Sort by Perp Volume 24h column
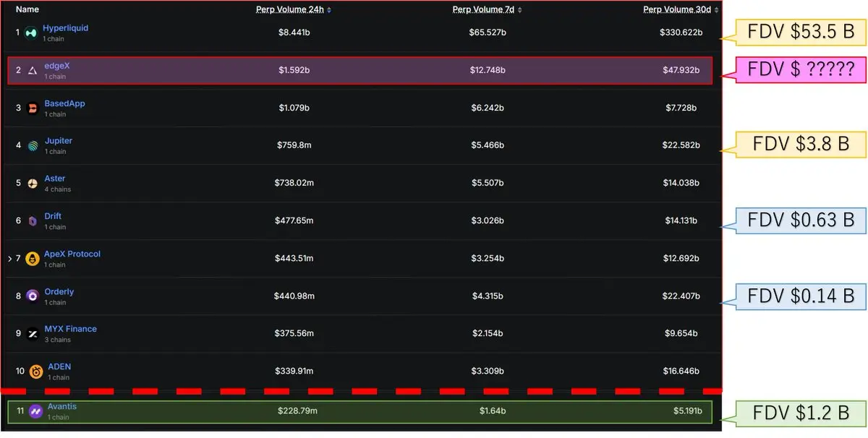 [x=294, y=9]
